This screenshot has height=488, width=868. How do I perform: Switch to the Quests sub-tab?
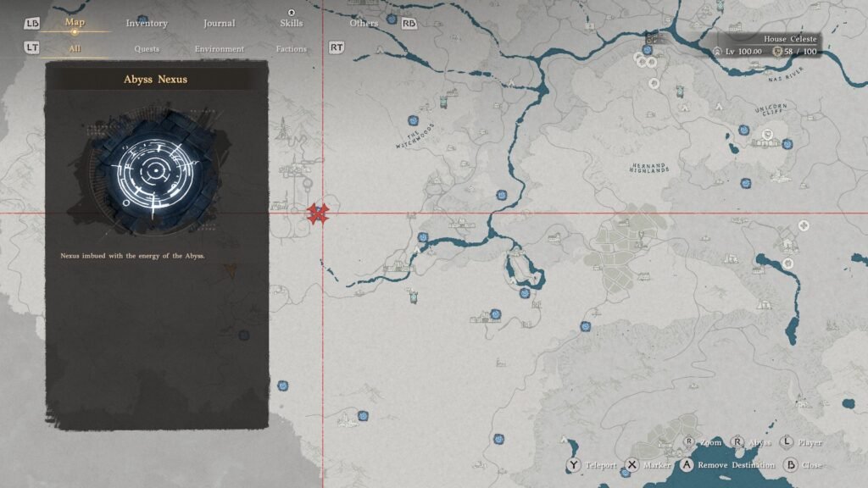pyautogui.click(x=146, y=49)
